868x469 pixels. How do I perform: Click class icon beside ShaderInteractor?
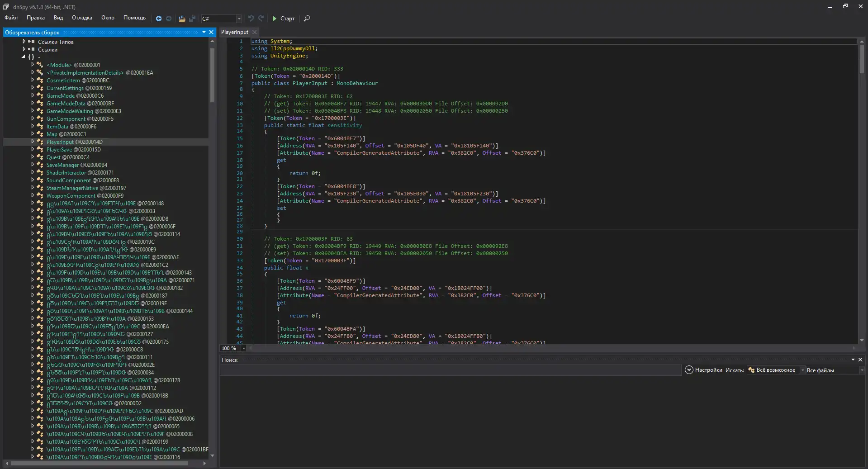[40, 172]
